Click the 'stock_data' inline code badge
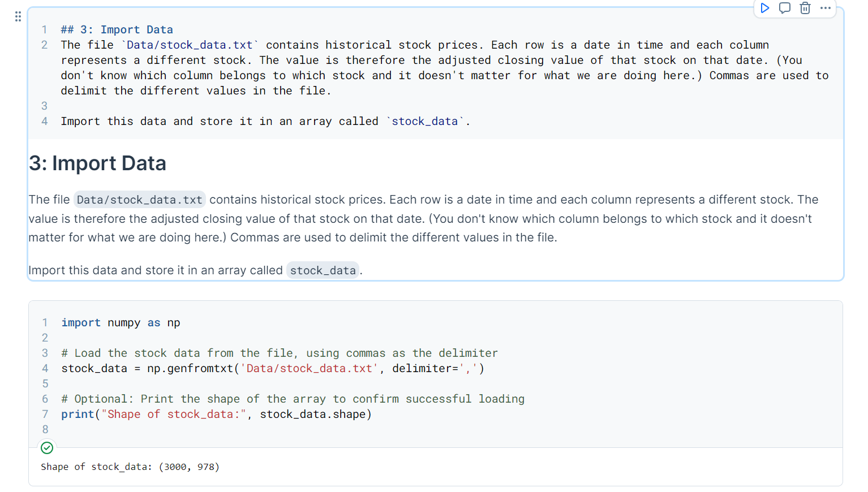 [323, 270]
